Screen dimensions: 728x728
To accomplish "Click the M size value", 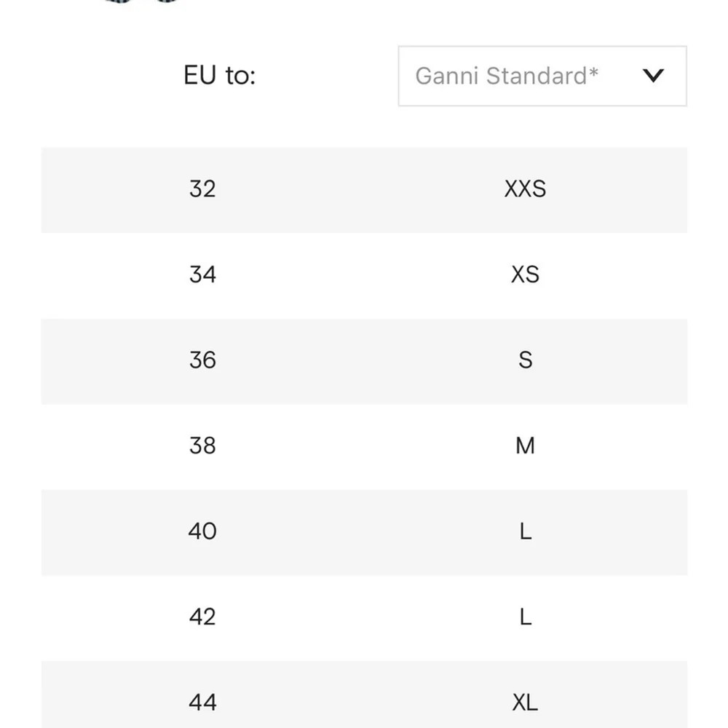I will click(525, 446).
